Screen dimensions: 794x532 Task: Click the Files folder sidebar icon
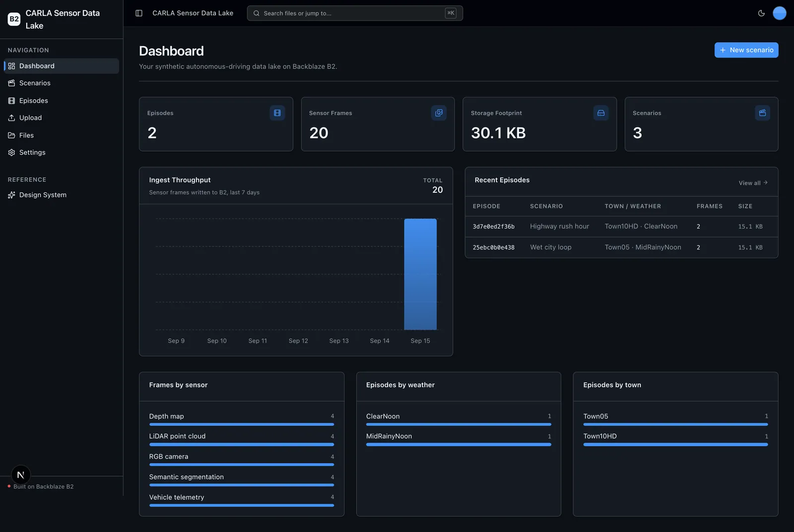[x=11, y=135]
